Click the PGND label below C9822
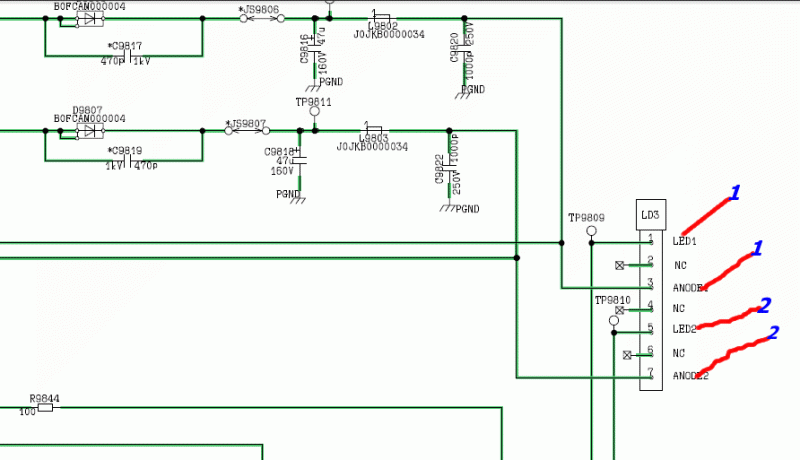The width and height of the screenshot is (800, 460). point(467,209)
